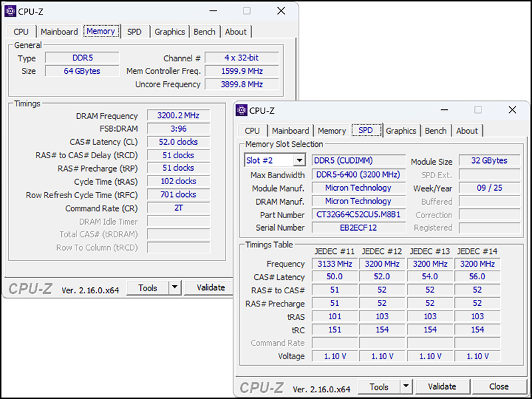This screenshot has width=532, height=399.
Task: Select the 3200.2 MHz DRAM Frequency value
Action: [178, 115]
